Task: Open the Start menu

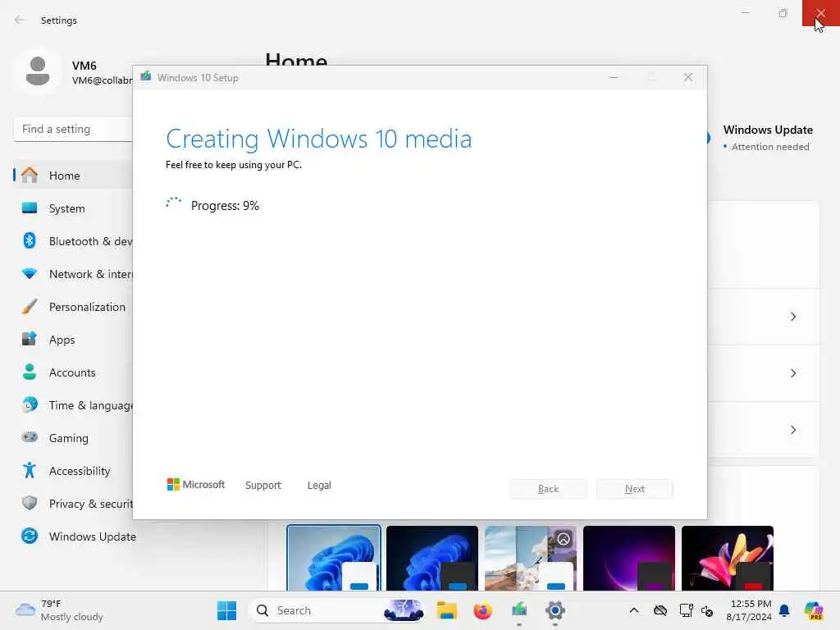Action: click(226, 610)
